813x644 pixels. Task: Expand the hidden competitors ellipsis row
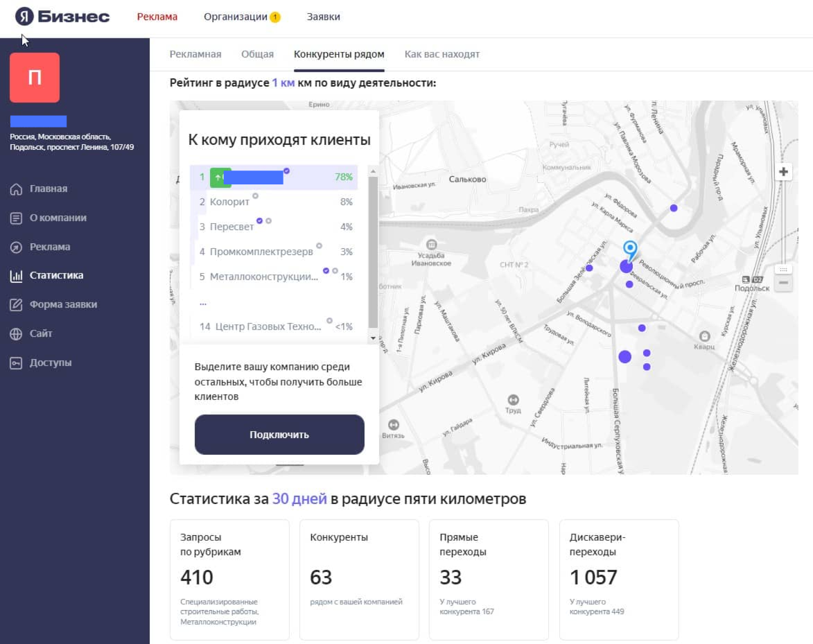point(203,302)
